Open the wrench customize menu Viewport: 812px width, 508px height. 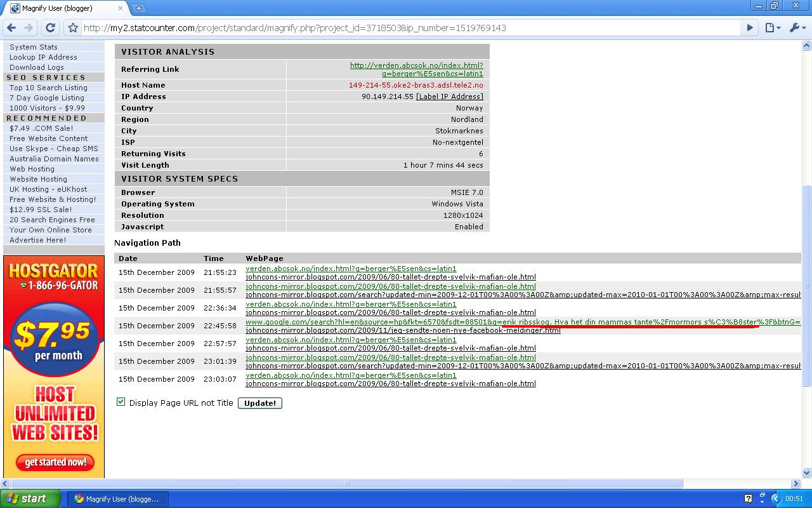point(796,28)
